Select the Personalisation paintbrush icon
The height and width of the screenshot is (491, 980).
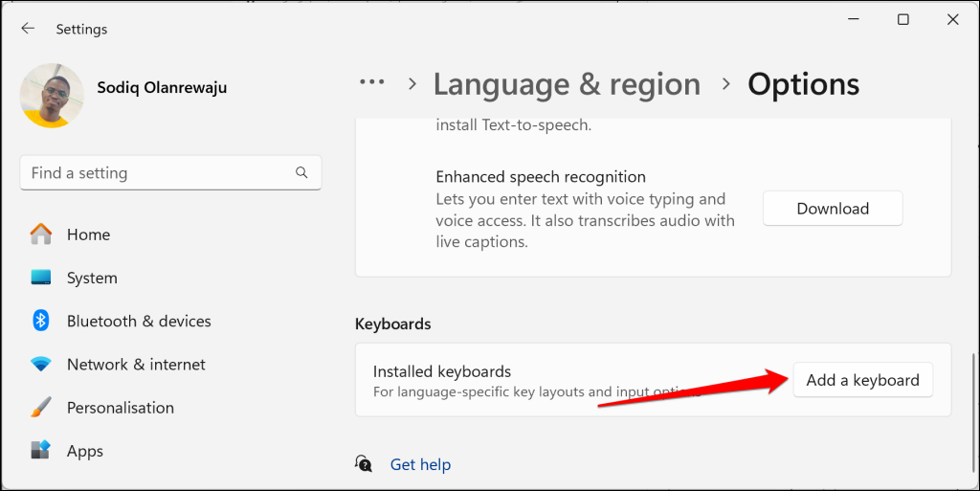pyautogui.click(x=41, y=408)
